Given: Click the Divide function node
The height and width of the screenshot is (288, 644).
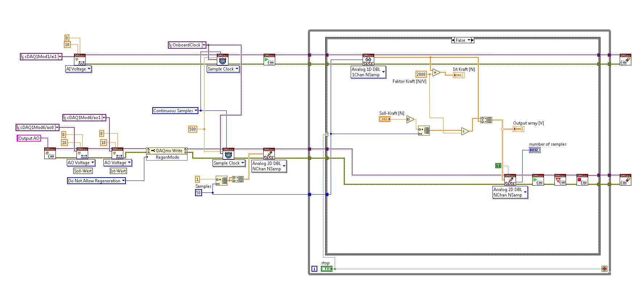Looking at the screenshot, I should click(x=465, y=131).
